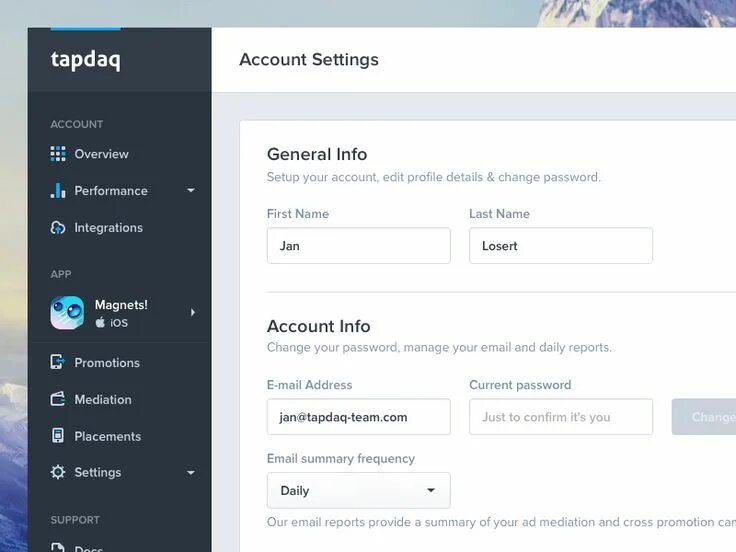Click the Docs document icon
736x552 pixels.
pos(58,547)
